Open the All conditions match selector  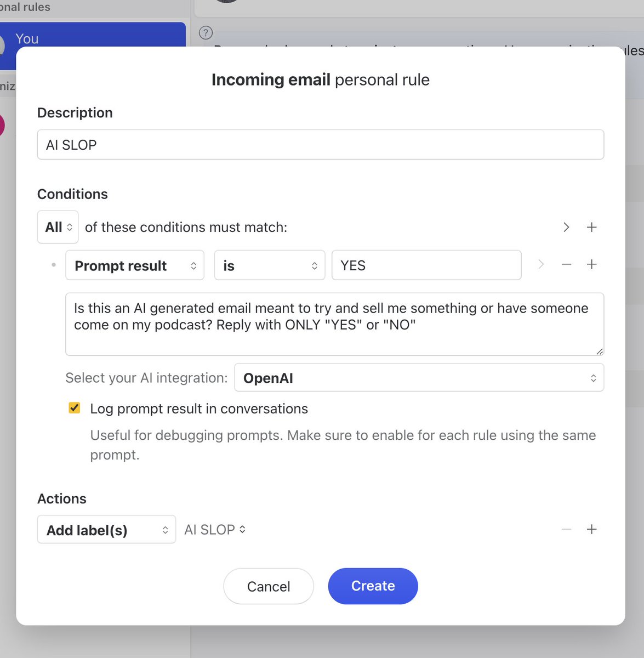(x=58, y=227)
